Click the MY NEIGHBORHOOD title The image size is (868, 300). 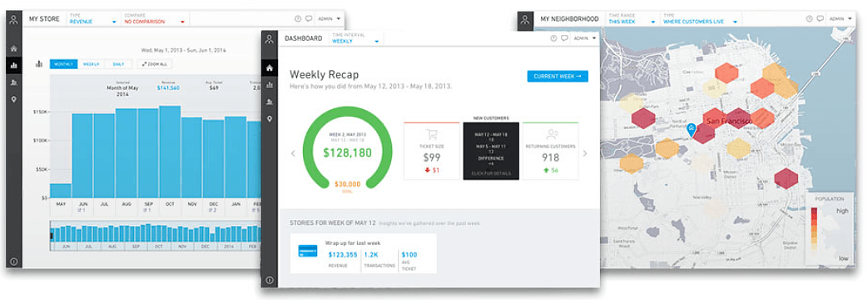(x=569, y=19)
